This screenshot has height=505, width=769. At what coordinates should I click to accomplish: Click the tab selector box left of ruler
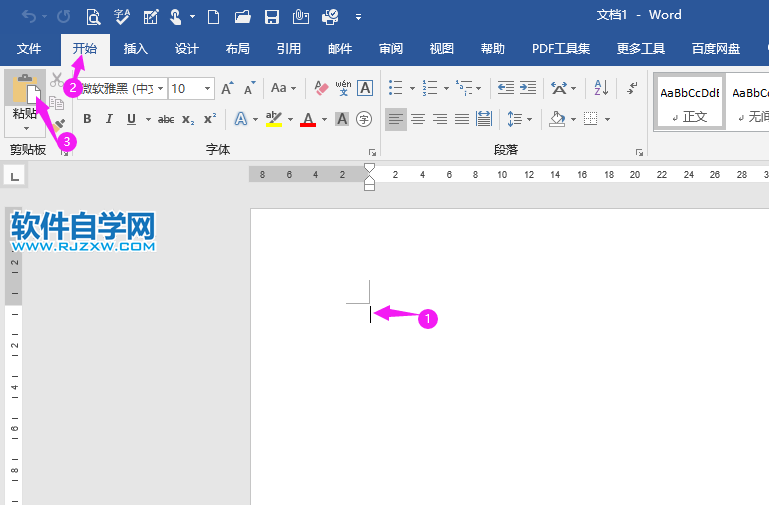tap(15, 175)
